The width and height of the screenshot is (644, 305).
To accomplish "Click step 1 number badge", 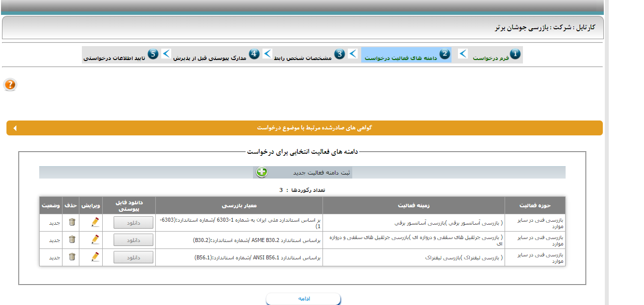I will [515, 54].
